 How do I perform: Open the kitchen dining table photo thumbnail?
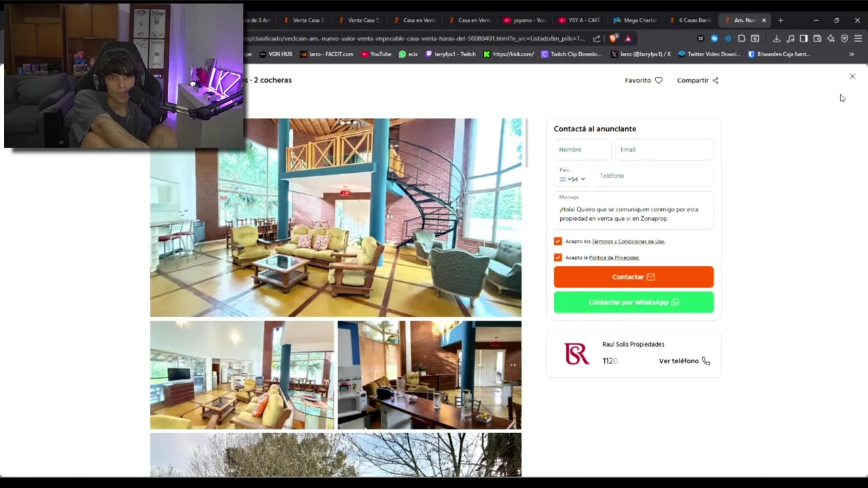click(429, 375)
